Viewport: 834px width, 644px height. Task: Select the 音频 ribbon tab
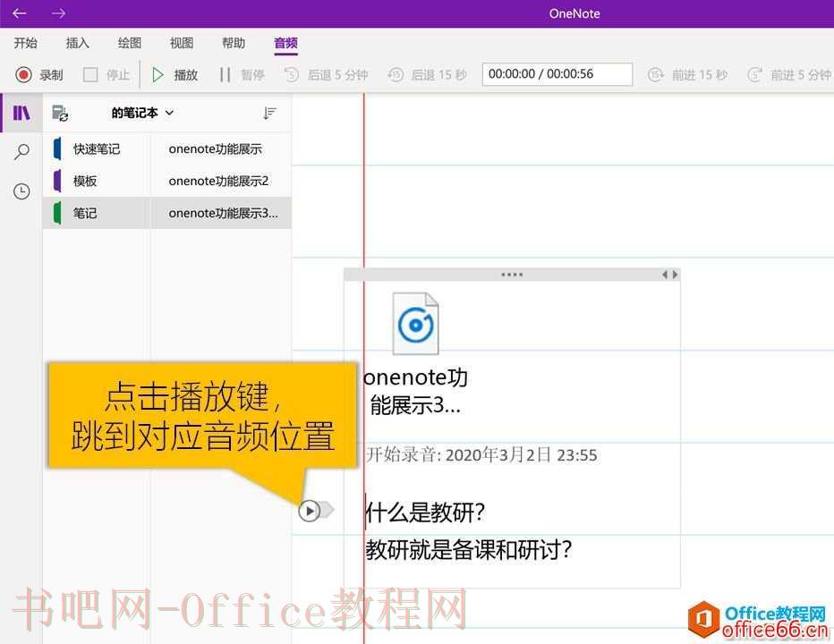[285, 43]
